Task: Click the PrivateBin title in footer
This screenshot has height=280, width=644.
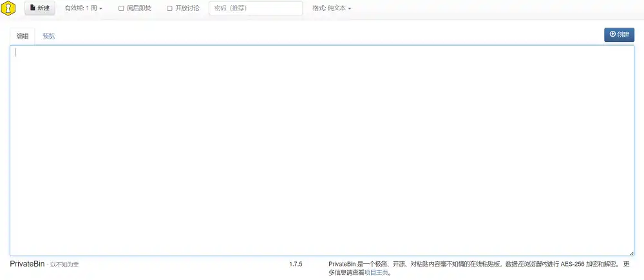Action: tap(27, 264)
